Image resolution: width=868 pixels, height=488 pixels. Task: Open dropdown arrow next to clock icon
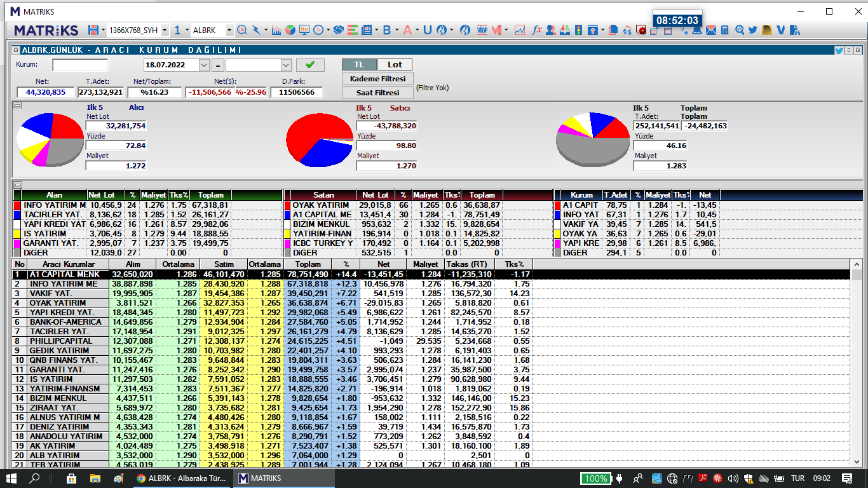click(328, 30)
